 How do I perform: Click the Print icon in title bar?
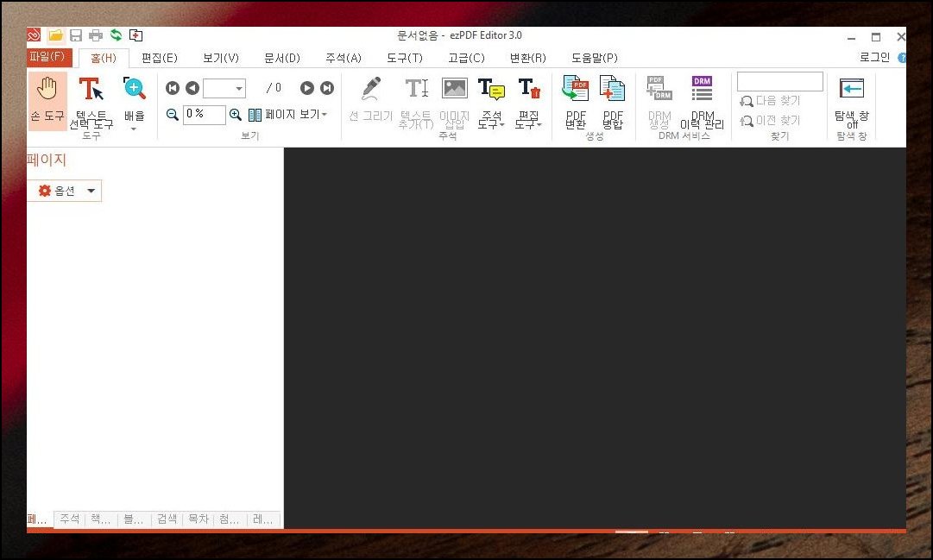[x=96, y=35]
